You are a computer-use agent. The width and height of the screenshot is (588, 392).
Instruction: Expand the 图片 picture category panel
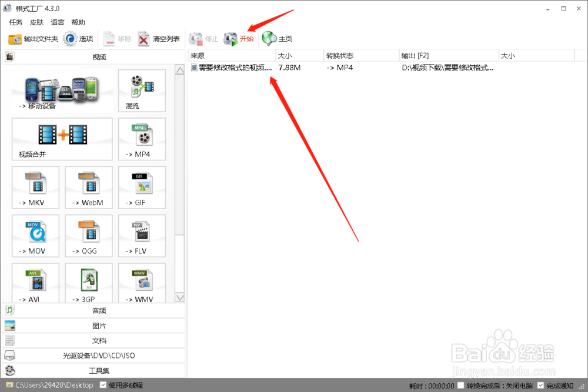(93, 325)
